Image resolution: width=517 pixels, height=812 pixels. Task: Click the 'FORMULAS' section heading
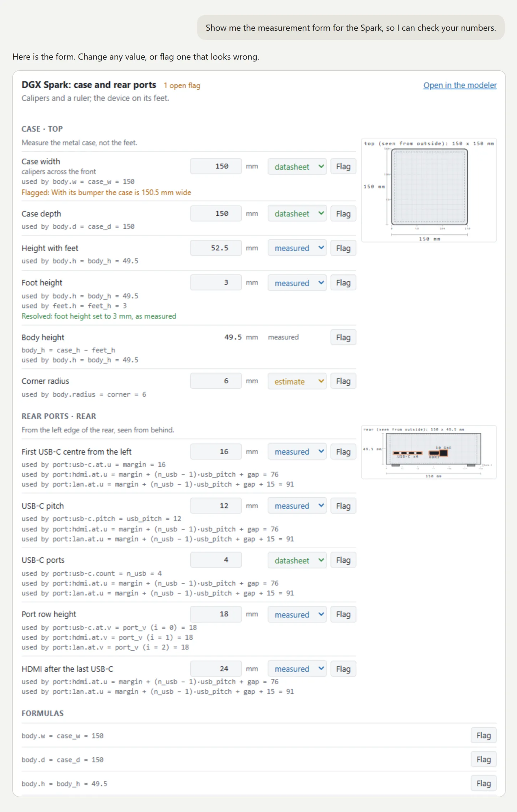tap(42, 713)
